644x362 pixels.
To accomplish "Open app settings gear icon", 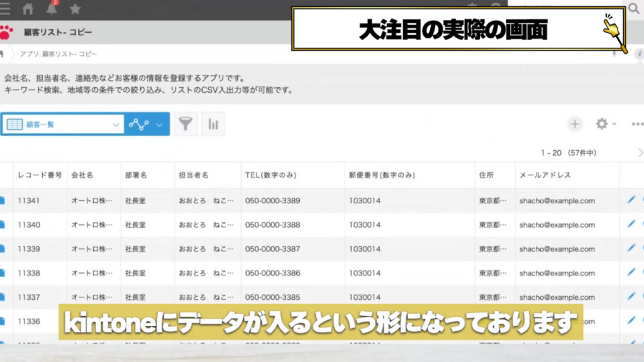I will [602, 124].
